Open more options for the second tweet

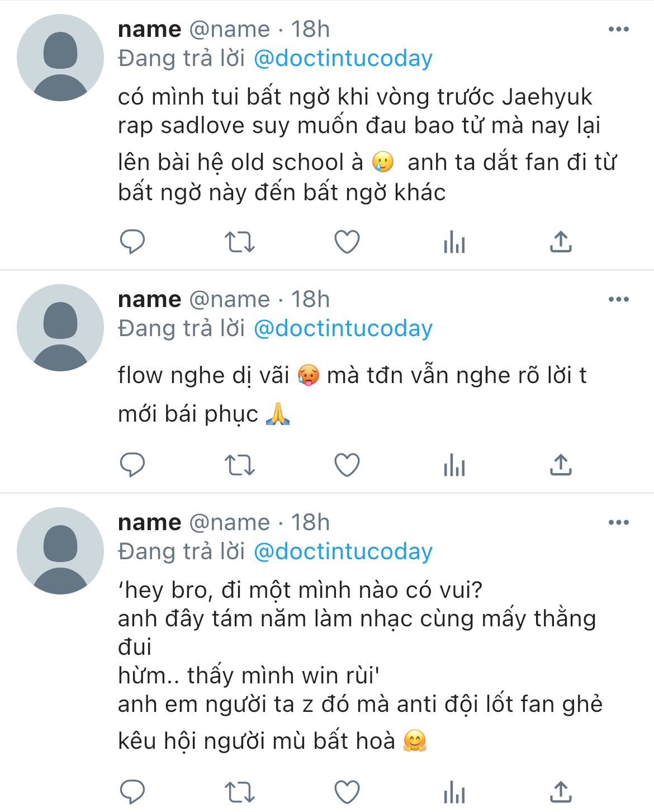pos(618,300)
